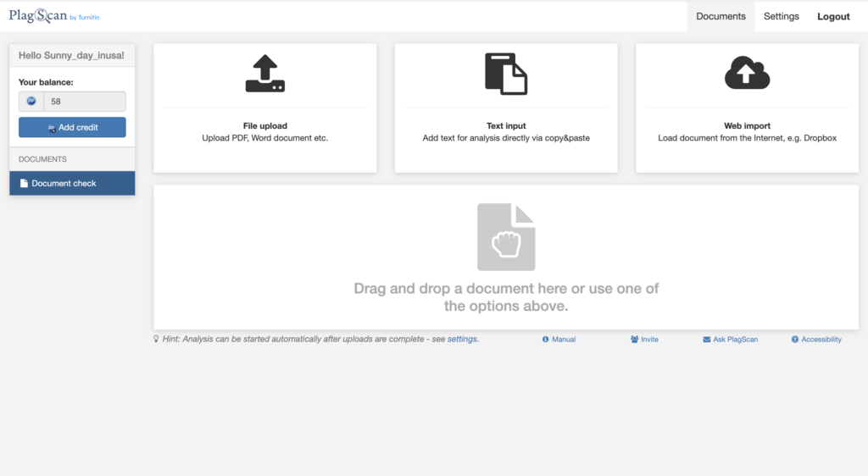Open the Manual link

pyautogui.click(x=564, y=340)
